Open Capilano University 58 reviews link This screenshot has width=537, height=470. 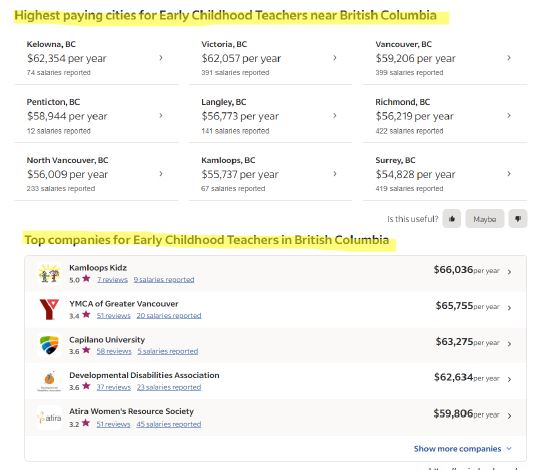[x=114, y=351]
